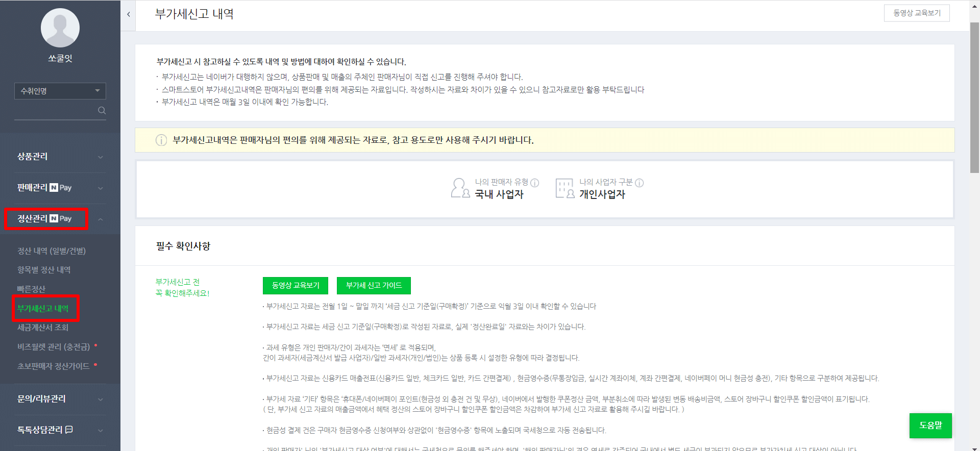Open the 판매관리 sidebar menu

coord(33,188)
